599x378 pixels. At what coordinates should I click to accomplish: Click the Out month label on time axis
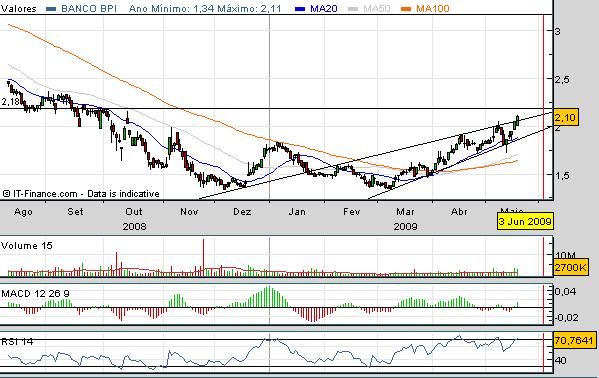[134, 211]
